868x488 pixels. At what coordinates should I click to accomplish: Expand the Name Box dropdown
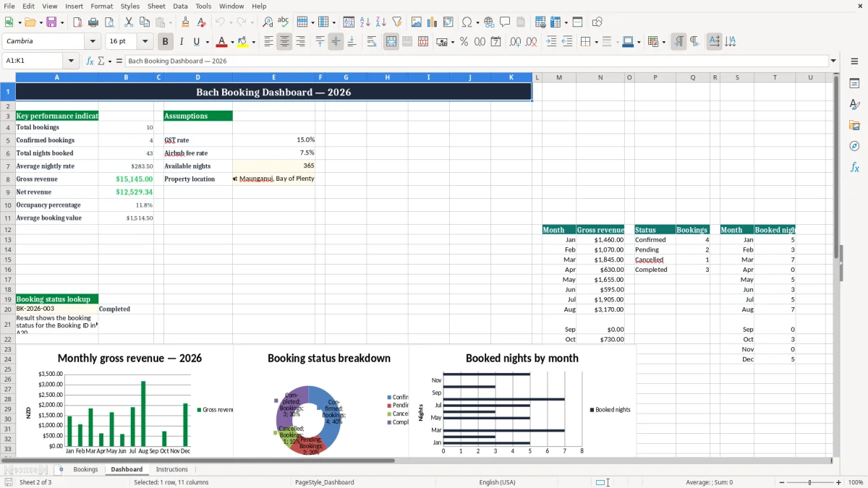[x=71, y=61]
